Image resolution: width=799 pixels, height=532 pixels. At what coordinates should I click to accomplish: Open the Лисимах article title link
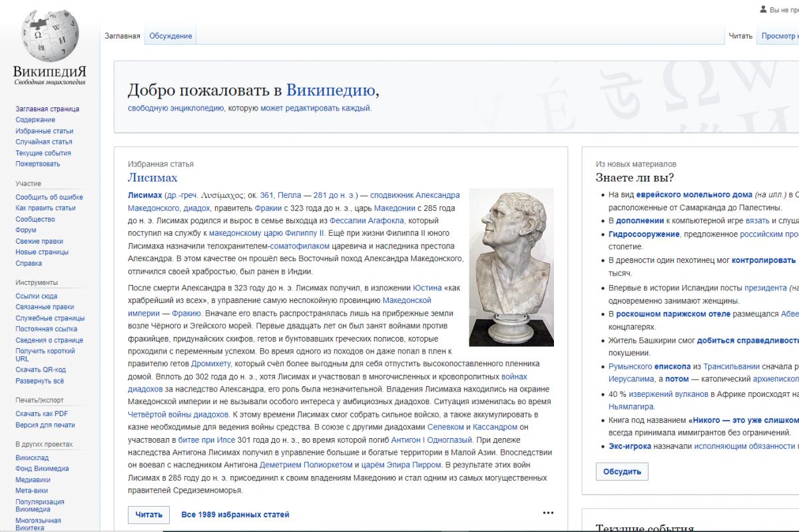pyautogui.click(x=152, y=177)
